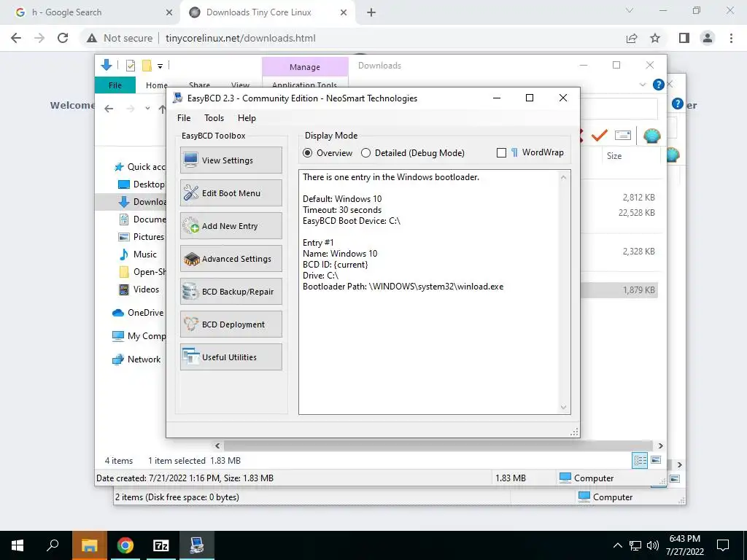Select Manage tab in Explorer window
The width and height of the screenshot is (747, 560).
click(305, 67)
